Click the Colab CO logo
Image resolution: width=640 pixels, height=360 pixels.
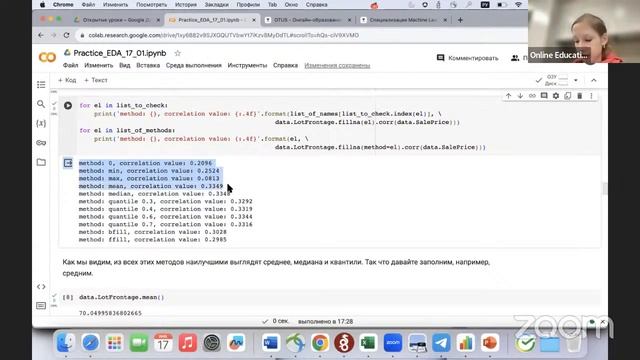pos(47,58)
